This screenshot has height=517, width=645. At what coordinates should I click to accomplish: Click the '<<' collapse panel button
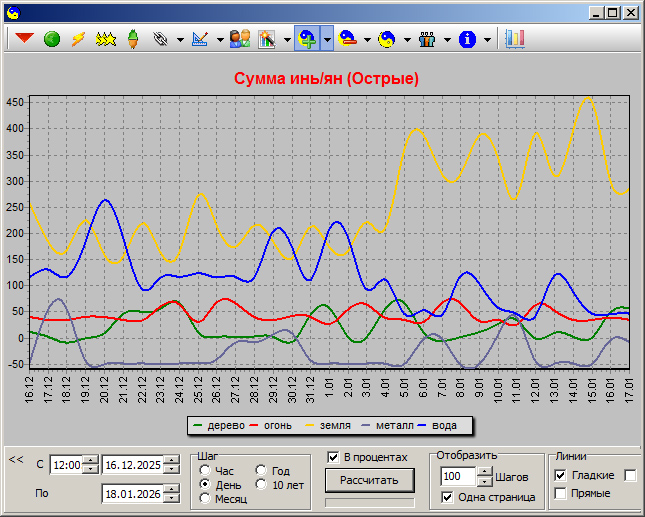15,460
